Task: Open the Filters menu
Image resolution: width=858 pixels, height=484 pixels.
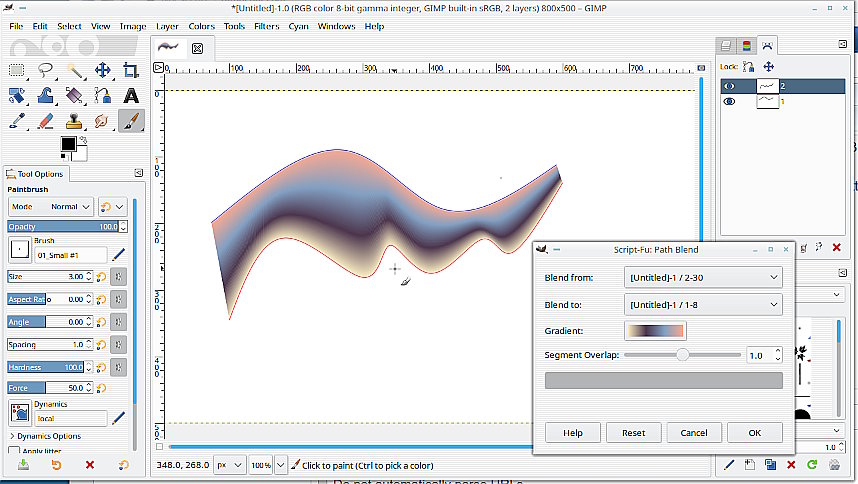Action: (266, 26)
